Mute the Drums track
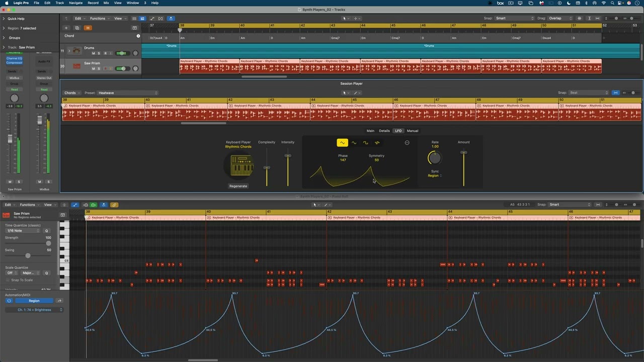Screen dimensions: 644x362 click(x=93, y=53)
